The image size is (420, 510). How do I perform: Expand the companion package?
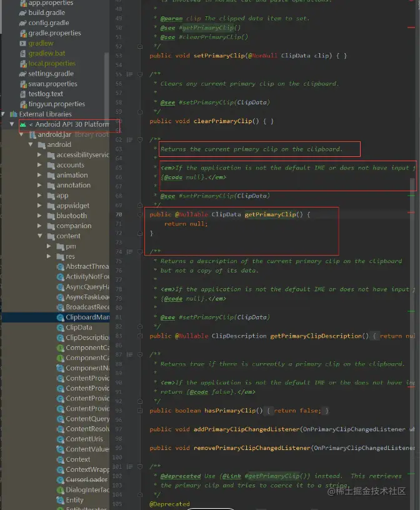tap(40, 226)
